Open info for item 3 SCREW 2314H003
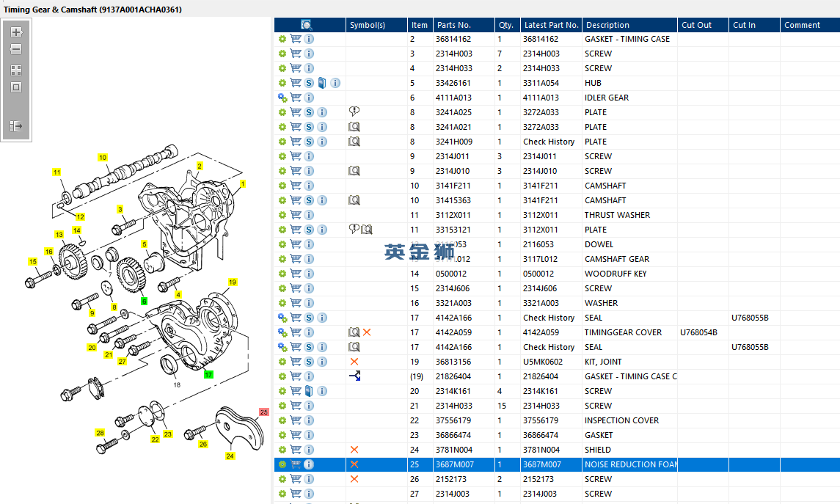Viewport: 840px width, 504px height. [x=309, y=54]
